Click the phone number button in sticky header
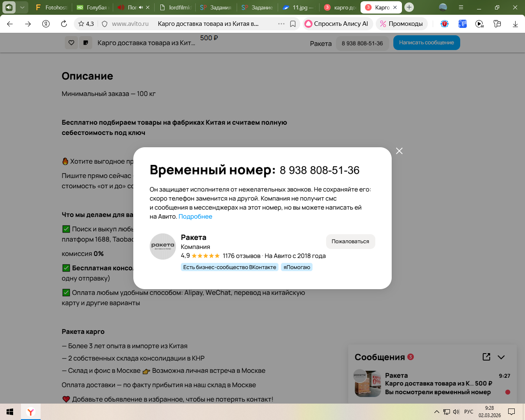 pos(362,43)
